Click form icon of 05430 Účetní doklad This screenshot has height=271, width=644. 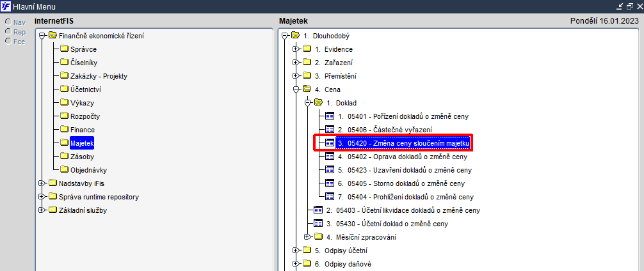coord(318,224)
